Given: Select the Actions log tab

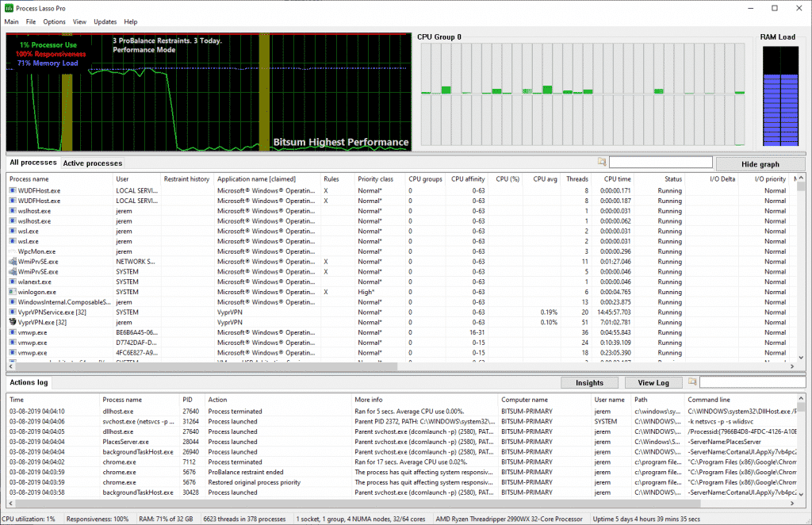Looking at the screenshot, I should 29,382.
